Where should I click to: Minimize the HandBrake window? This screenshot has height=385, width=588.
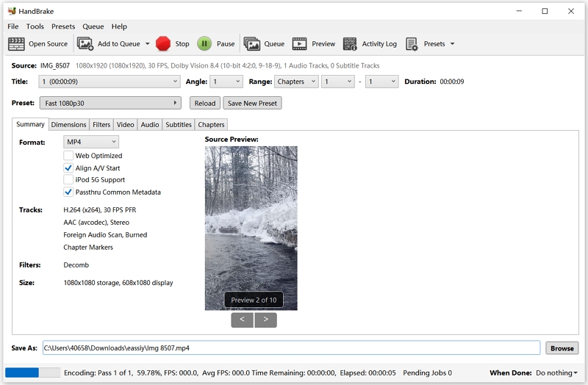click(x=519, y=11)
